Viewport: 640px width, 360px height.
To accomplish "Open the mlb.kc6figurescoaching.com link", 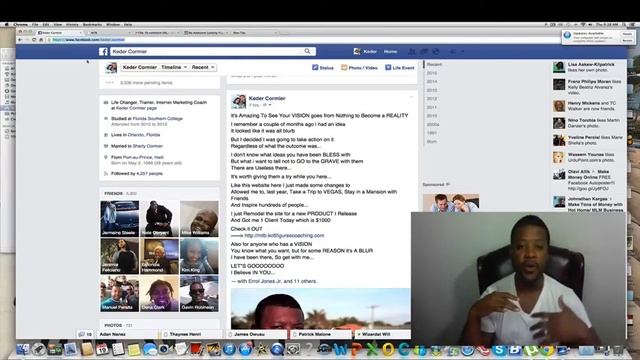I will 284,236.
